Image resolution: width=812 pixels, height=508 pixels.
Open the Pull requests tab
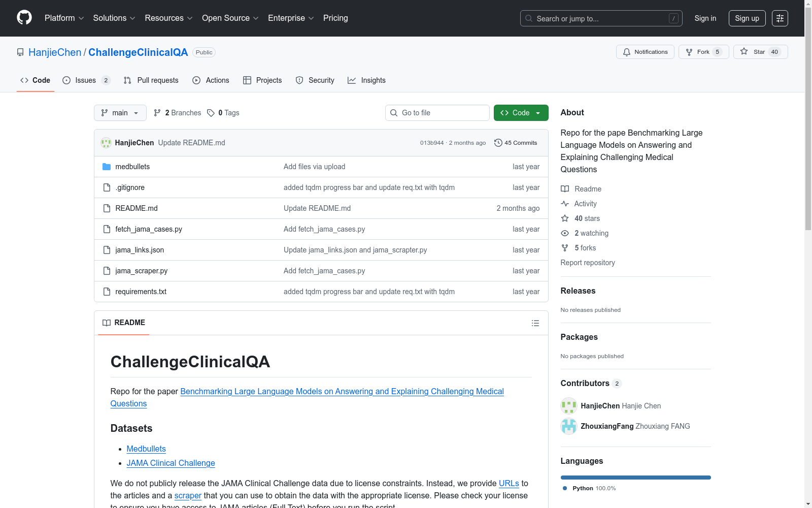(x=151, y=80)
